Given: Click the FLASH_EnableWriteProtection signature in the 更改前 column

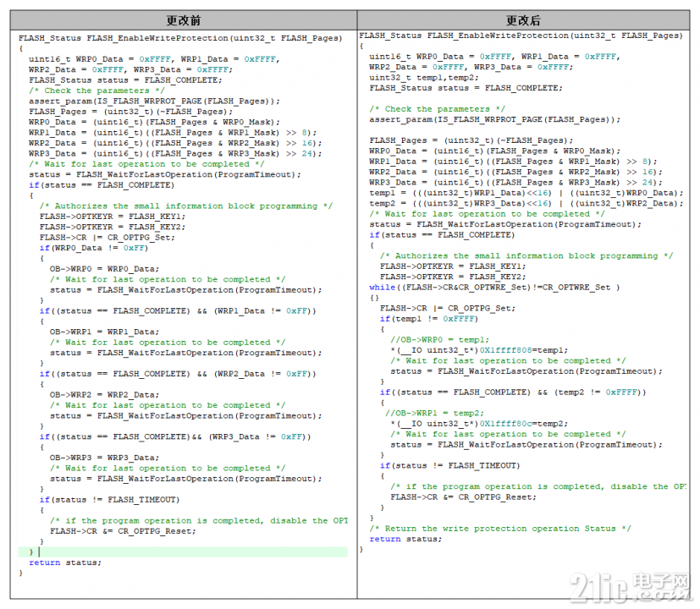Looking at the screenshot, I should (180, 38).
